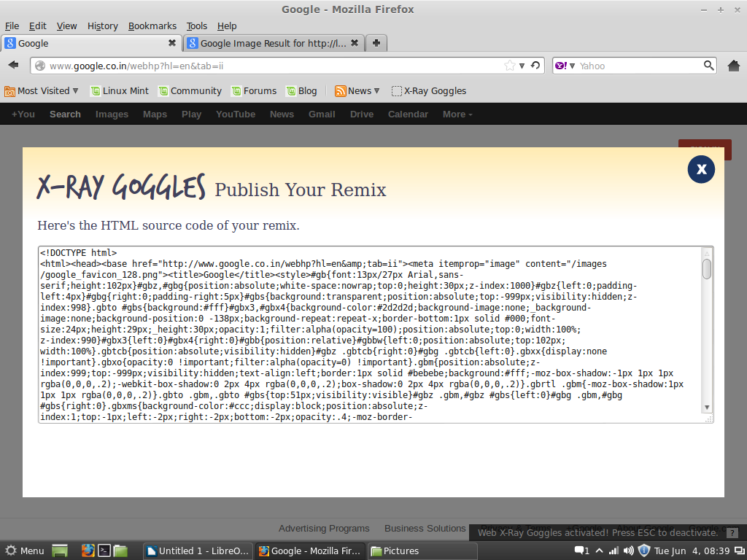The height and width of the screenshot is (560, 747).
Task: Open the volume tray icon
Action: coord(629,551)
